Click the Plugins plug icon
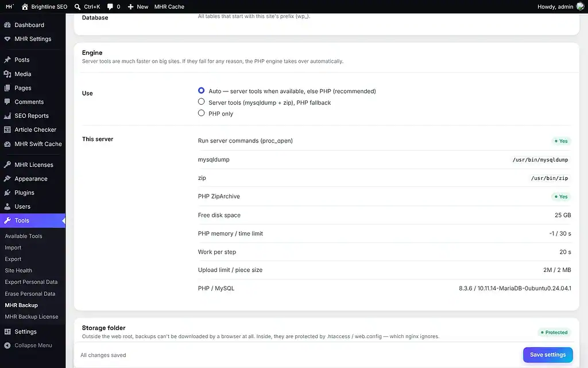Viewport: 588px width, 368px height. pyautogui.click(x=7, y=193)
